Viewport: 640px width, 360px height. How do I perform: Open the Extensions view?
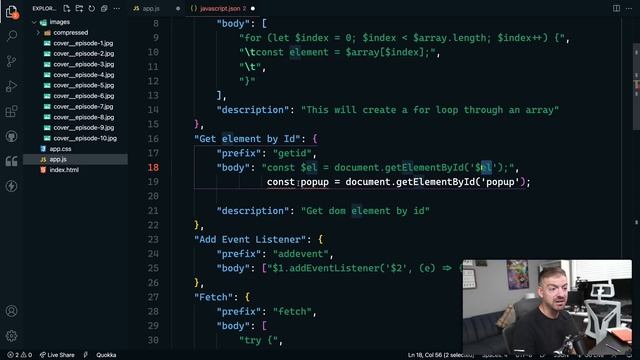pos(11,111)
